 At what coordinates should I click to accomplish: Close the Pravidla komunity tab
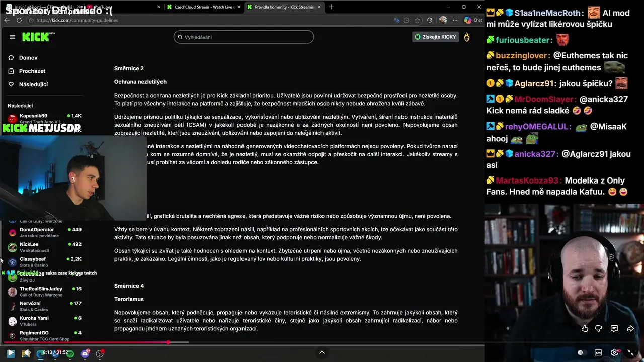[320, 7]
